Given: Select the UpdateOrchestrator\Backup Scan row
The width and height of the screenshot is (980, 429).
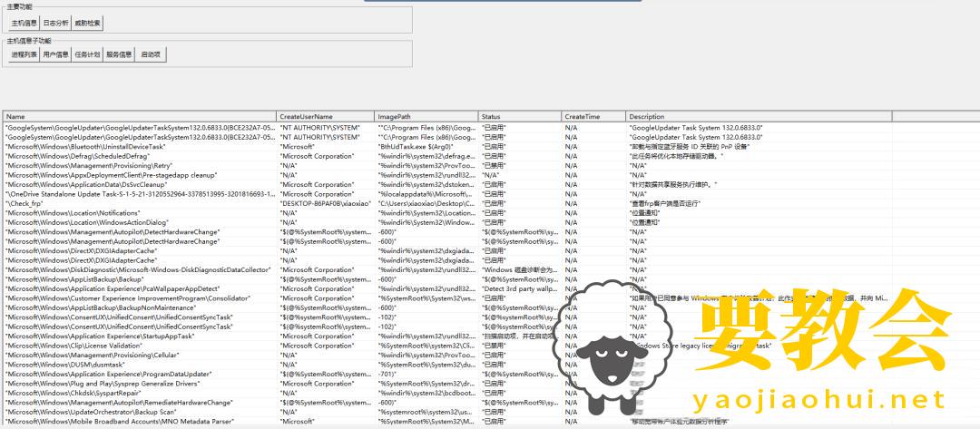Looking at the screenshot, I should coord(447,412).
